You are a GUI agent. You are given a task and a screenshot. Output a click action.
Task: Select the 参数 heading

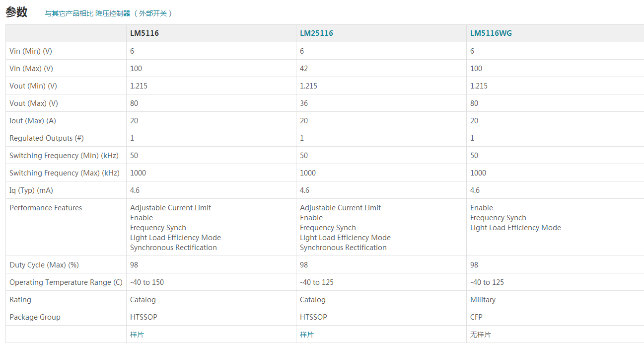[16, 12]
